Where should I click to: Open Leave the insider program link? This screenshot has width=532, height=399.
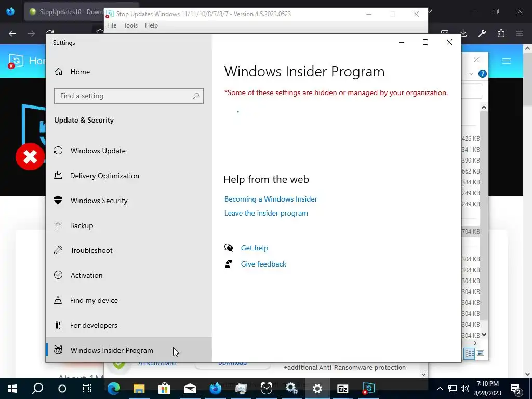click(266, 214)
